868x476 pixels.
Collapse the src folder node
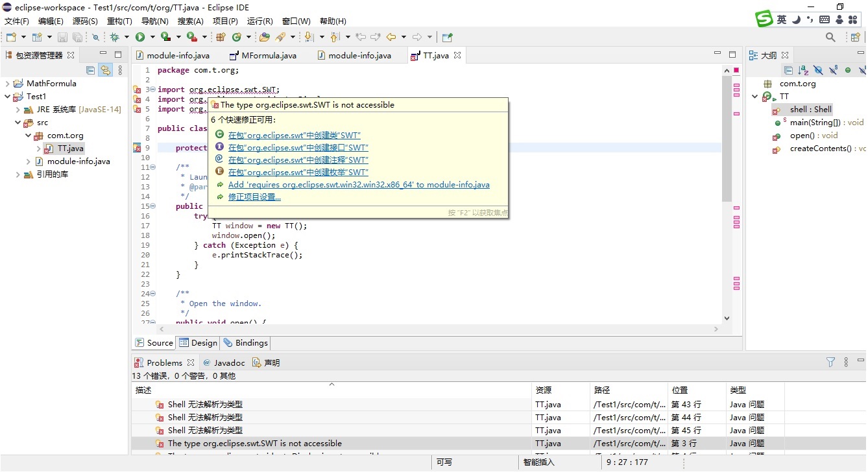pyautogui.click(x=18, y=123)
